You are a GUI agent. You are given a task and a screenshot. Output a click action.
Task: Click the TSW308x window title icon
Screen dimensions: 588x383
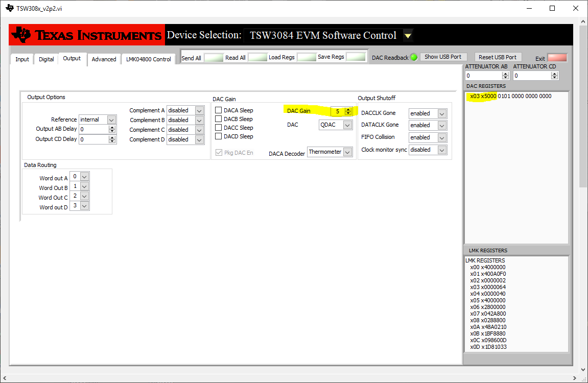point(10,8)
